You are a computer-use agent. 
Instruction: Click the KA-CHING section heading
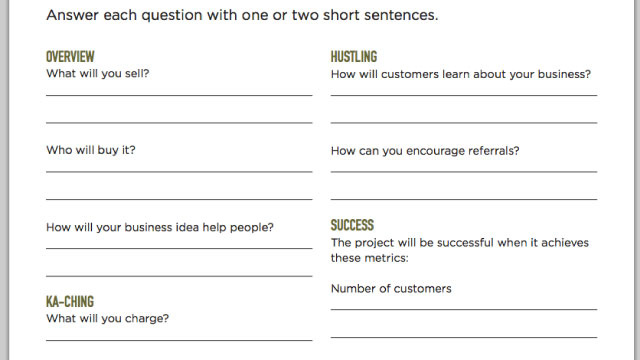[70, 302]
